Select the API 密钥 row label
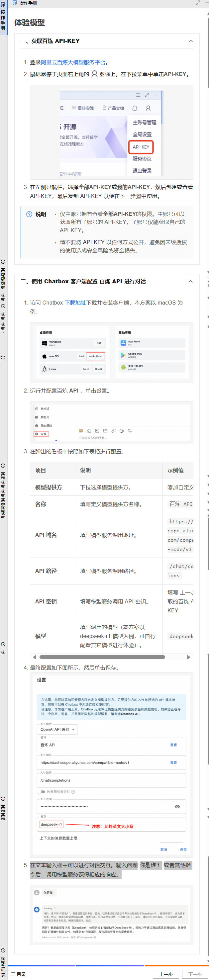 52,601
